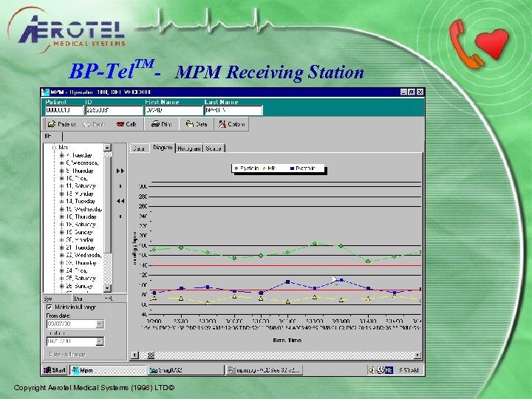Image resolution: width=532 pixels, height=399 pixels.
Task: Expand the 10, Friday tree node
Action: pyautogui.click(x=62, y=178)
